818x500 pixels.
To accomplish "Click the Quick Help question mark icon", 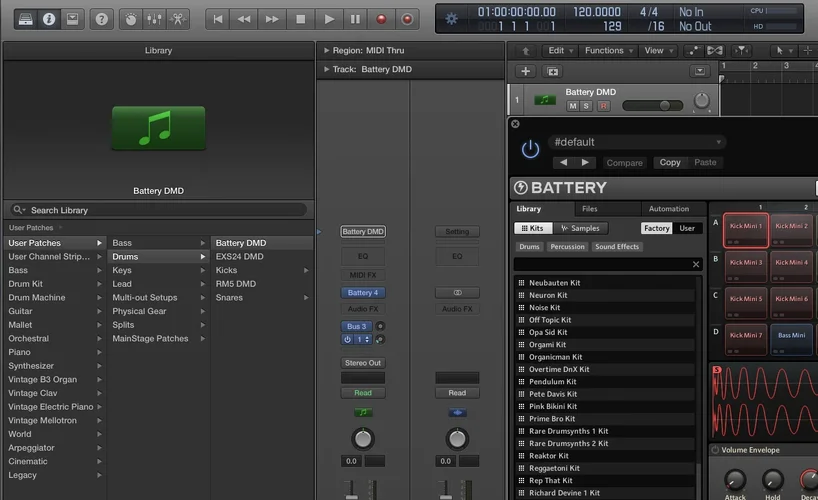I will coord(101,18).
